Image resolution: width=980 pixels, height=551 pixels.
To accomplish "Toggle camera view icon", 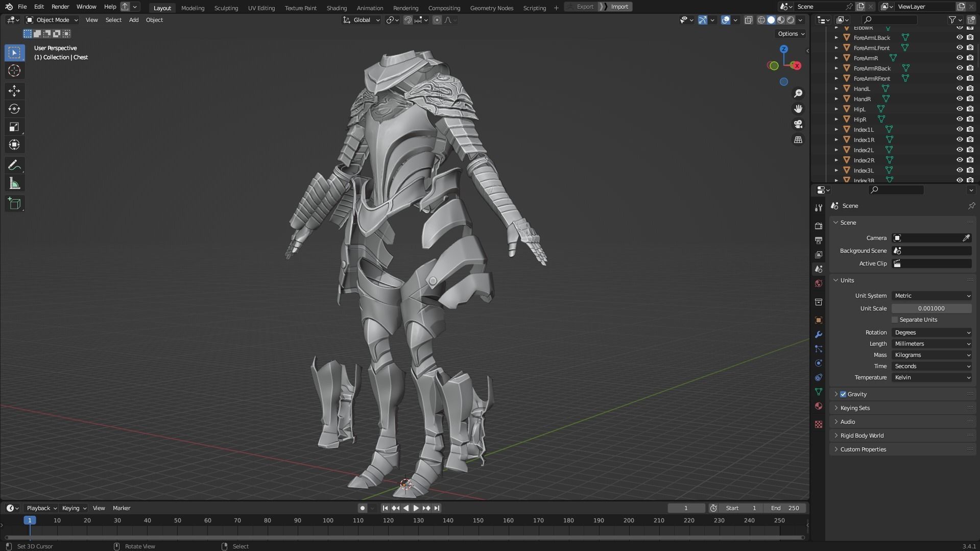I will click(798, 124).
